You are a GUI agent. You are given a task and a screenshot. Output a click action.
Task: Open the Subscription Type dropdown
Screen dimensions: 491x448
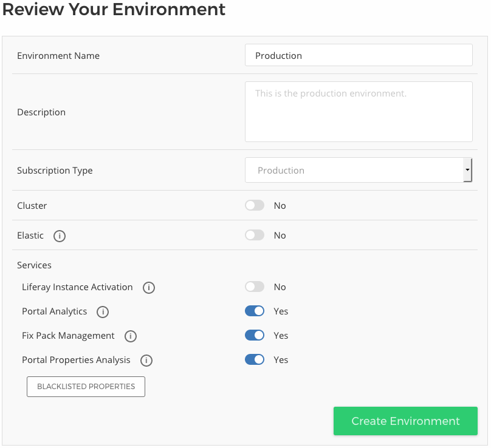tap(359, 170)
